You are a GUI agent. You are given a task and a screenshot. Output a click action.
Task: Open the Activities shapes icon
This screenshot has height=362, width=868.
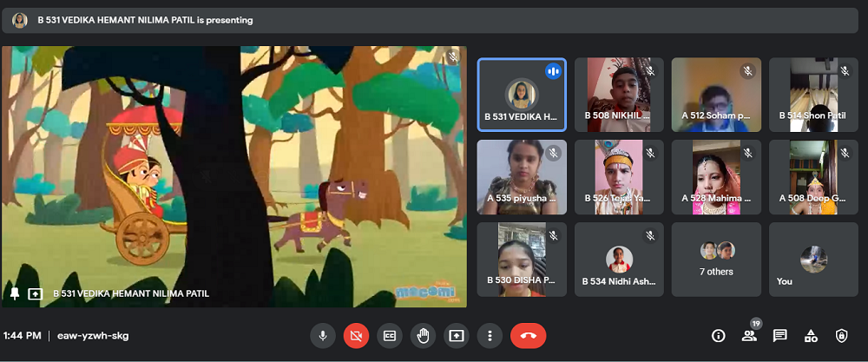811,336
